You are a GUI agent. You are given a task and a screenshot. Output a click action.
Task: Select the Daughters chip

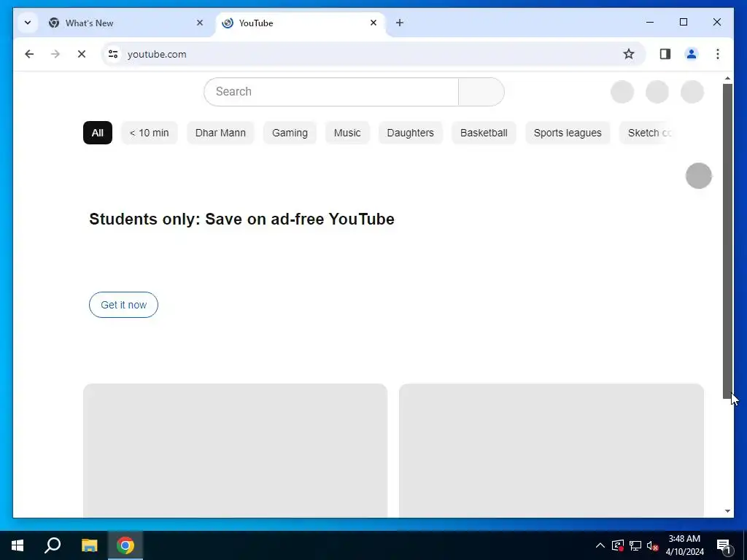point(410,133)
